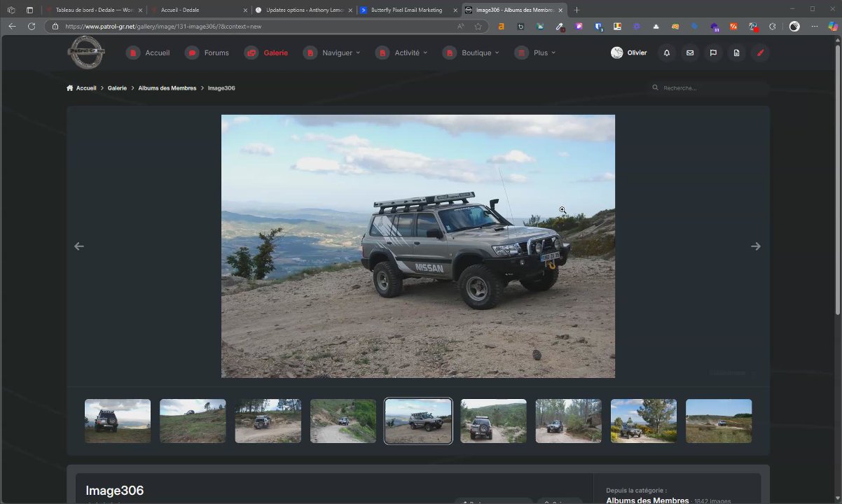Open the notifications bell icon
Screen dimensions: 842x504
point(667,52)
